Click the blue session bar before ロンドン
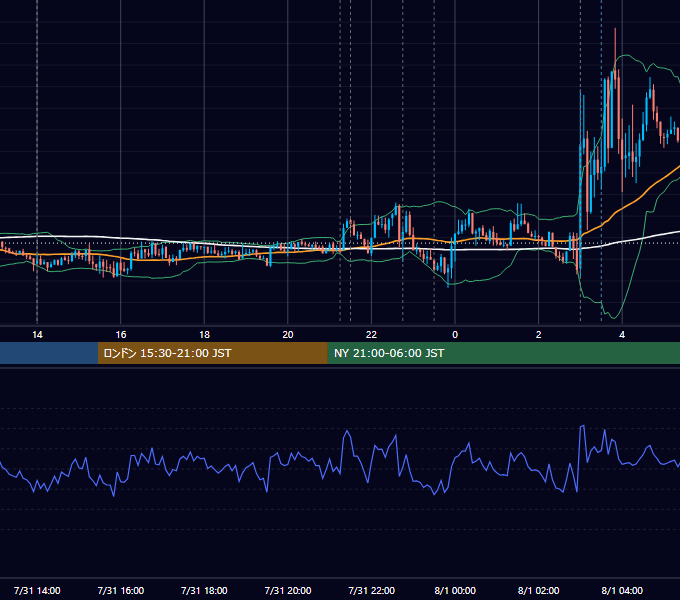 tap(49, 353)
